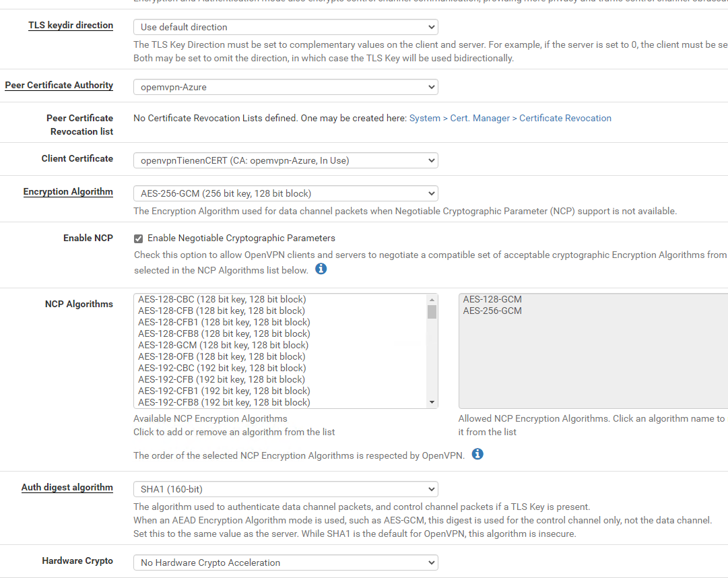Toggle Enable Negotiable Cryptographic Parameters checkbox
728x578 pixels.
[138, 238]
